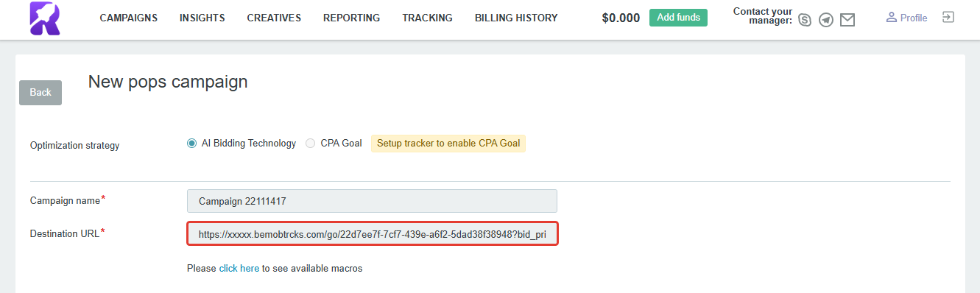Open the Profile user icon link
980x293 pixels.
click(x=906, y=18)
